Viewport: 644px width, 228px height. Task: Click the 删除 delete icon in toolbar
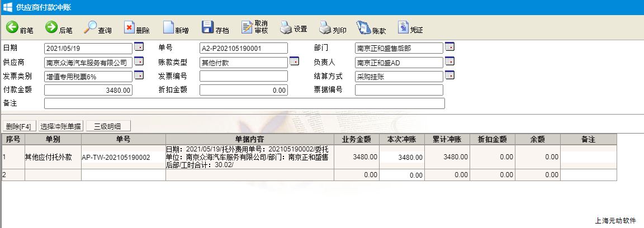click(x=129, y=27)
